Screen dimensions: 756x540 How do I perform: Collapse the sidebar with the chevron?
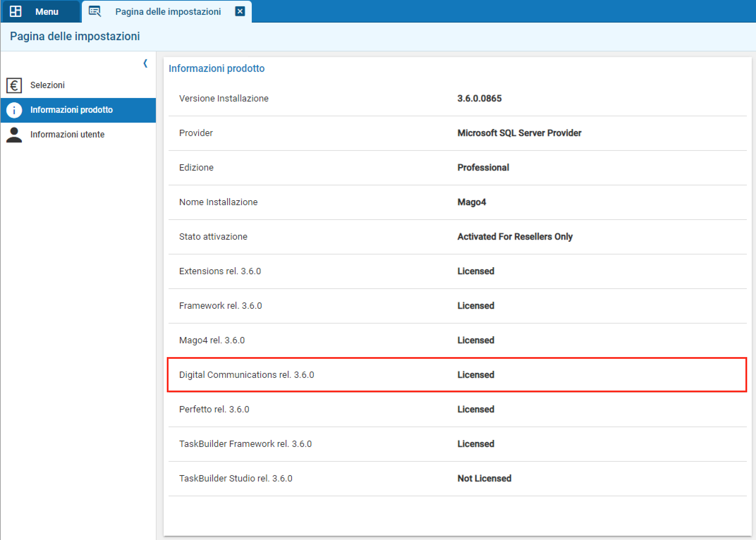[145, 63]
